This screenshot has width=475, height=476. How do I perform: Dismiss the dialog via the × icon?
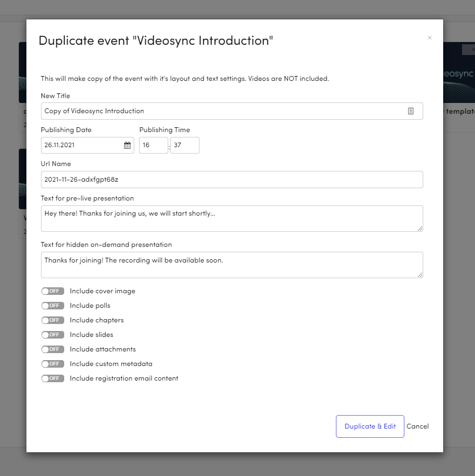[x=430, y=38]
